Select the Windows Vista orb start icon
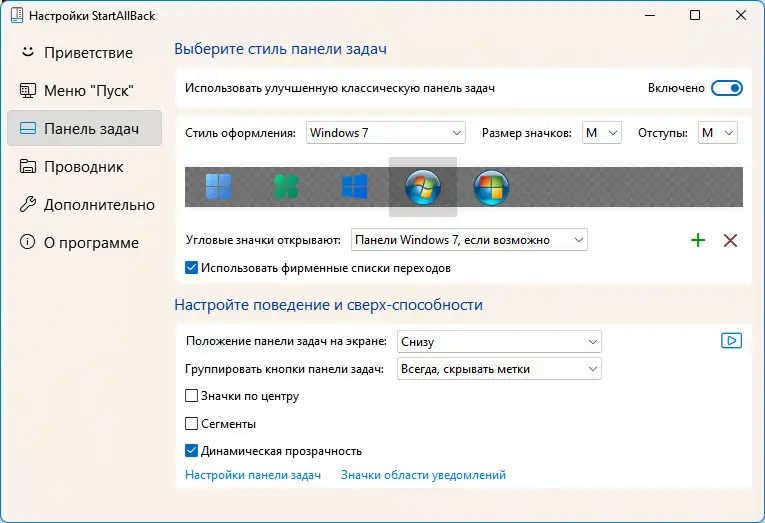The height and width of the screenshot is (523, 765). pos(491,187)
